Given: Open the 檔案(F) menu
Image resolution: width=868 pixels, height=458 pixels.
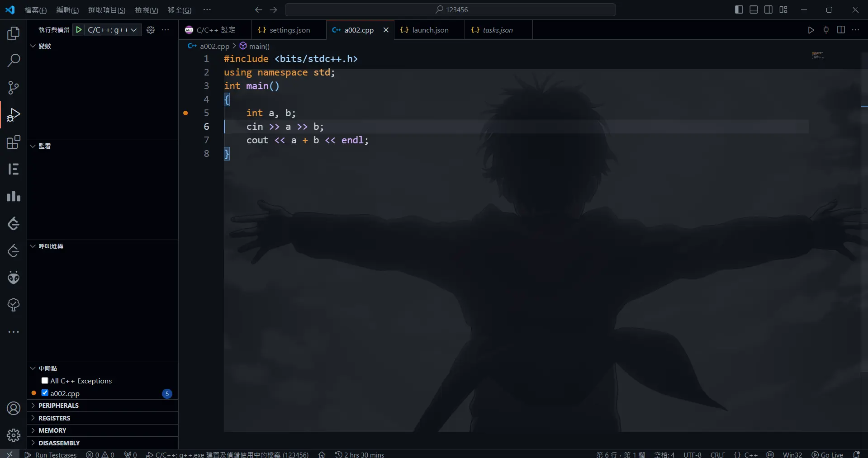Looking at the screenshot, I should click(35, 10).
